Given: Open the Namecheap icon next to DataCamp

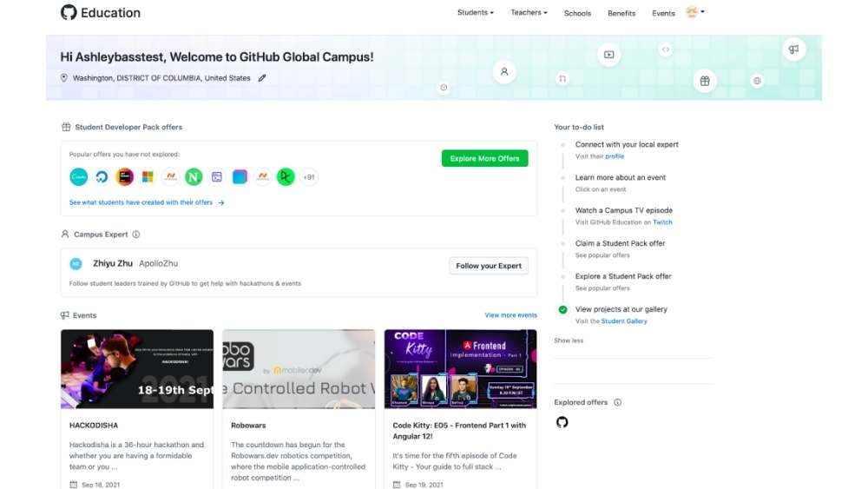Looking at the screenshot, I should pos(263,176).
